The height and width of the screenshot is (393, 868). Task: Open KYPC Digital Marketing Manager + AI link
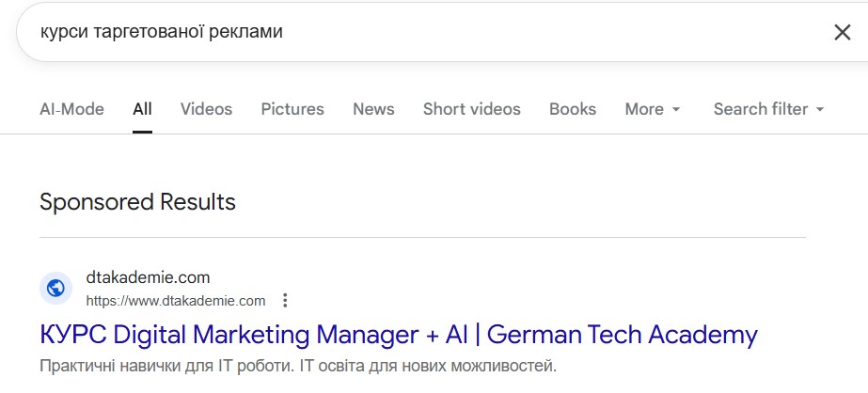399,335
